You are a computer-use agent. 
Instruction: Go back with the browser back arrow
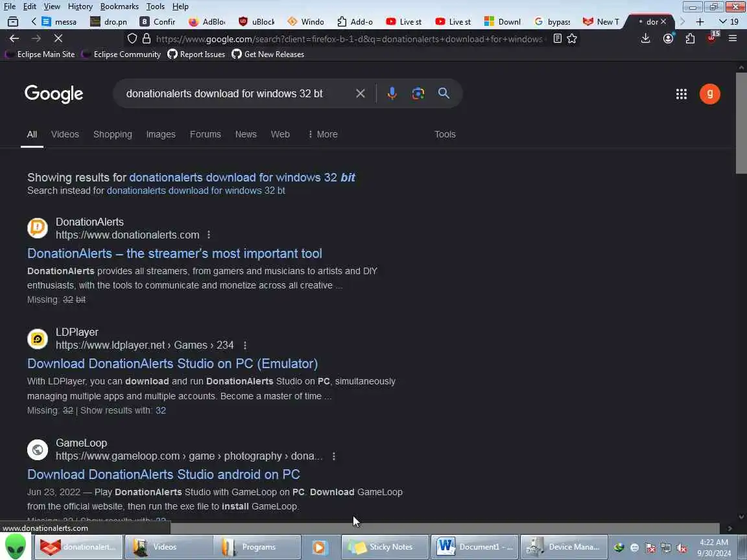(x=14, y=39)
